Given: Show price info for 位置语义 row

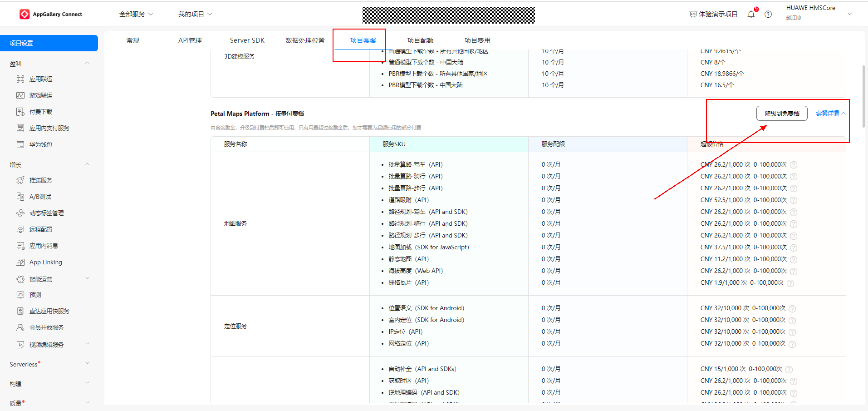Looking at the screenshot, I should pyautogui.click(x=792, y=308).
